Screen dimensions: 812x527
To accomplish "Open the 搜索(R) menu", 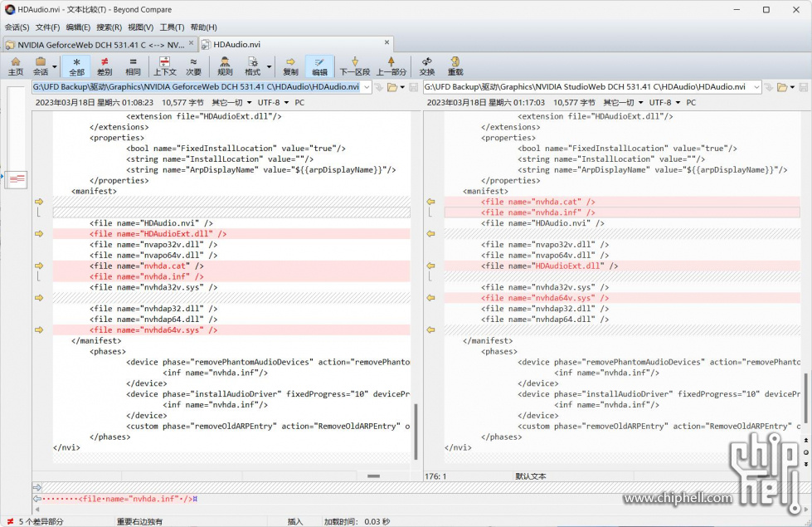I will point(109,27).
